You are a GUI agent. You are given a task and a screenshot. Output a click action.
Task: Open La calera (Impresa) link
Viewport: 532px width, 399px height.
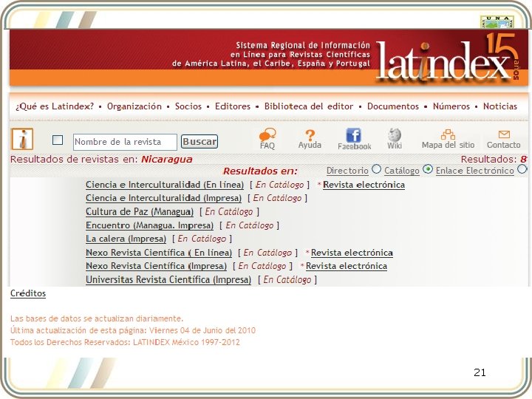pos(126,239)
